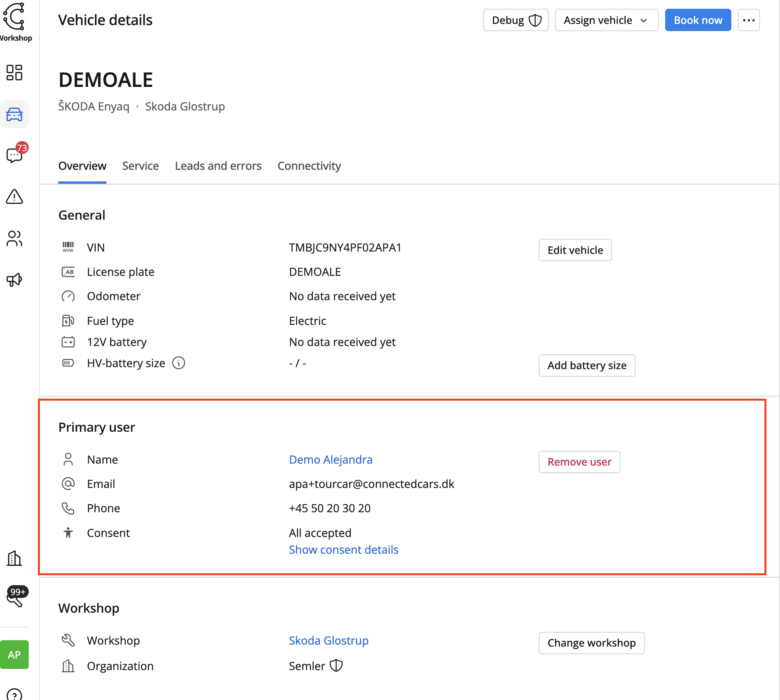Expand the Assign vehicle dropdown
Screen dimensions: 780x700
click(606, 20)
